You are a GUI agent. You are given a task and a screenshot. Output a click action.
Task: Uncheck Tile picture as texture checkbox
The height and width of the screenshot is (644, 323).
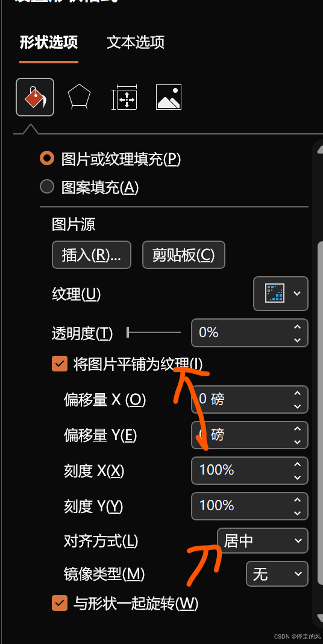(60, 364)
